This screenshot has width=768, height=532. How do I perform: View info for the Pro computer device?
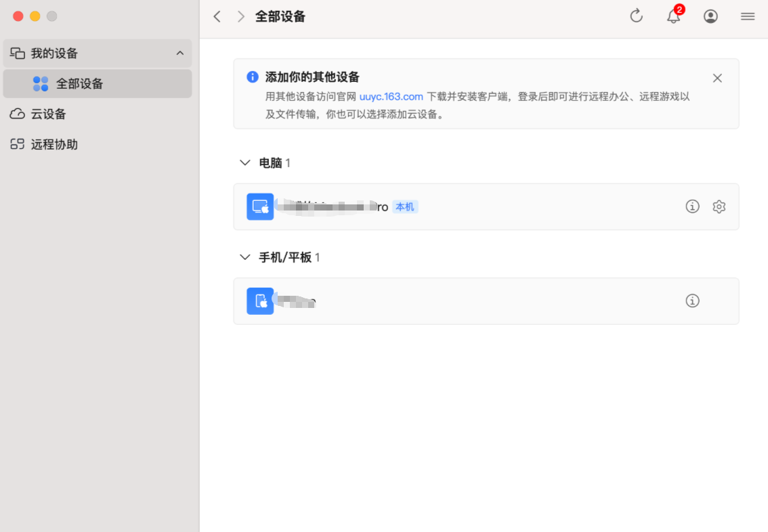tap(692, 206)
